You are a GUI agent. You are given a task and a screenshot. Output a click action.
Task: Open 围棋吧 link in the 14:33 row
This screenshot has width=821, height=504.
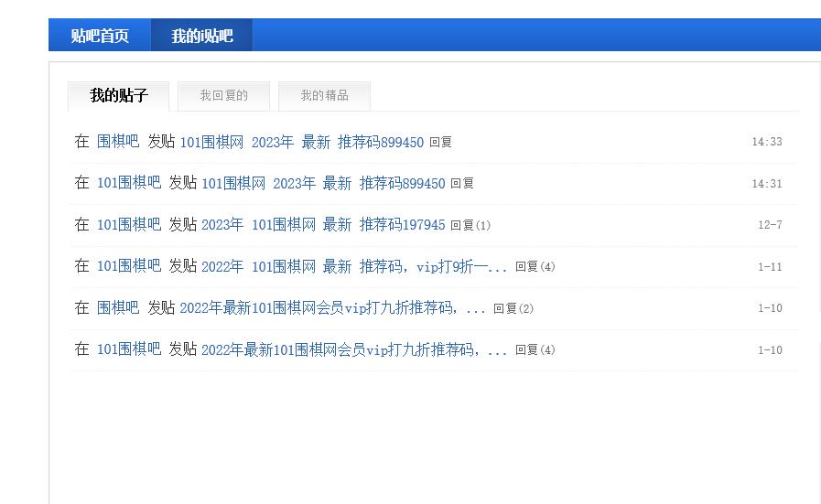click(118, 141)
